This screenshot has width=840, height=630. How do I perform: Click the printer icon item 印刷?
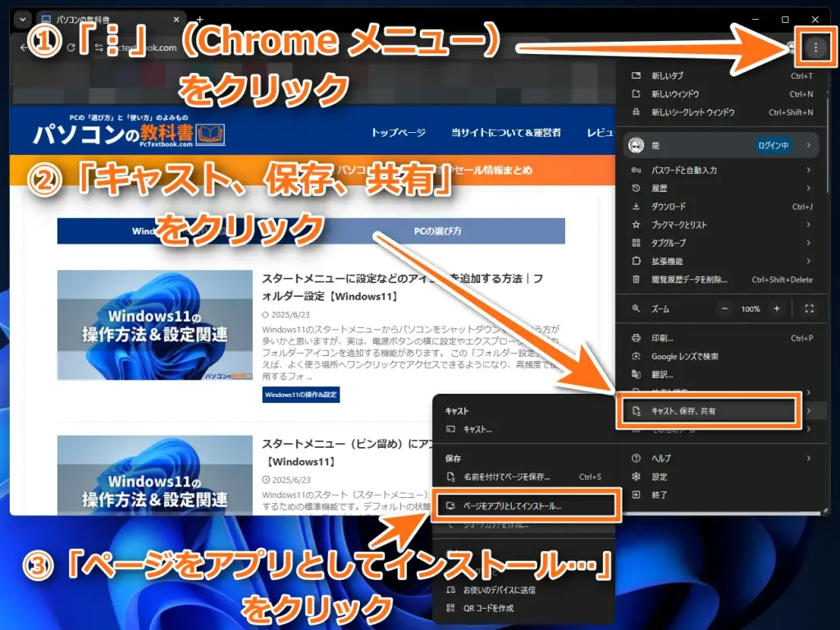(722, 338)
